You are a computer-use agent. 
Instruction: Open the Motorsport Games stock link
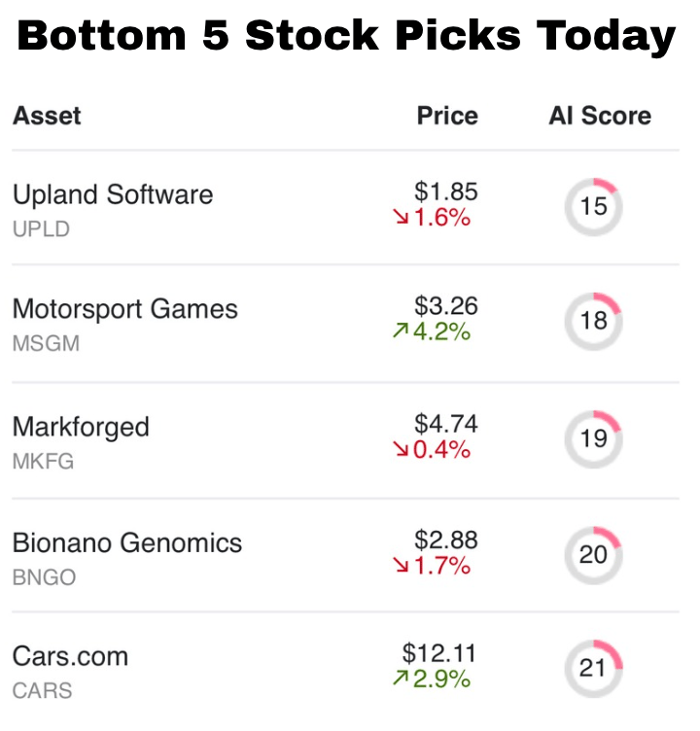point(124,309)
